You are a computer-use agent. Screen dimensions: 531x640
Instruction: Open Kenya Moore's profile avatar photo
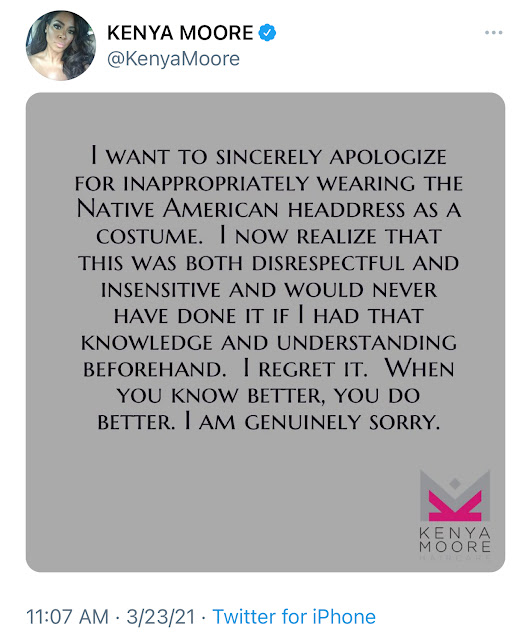[x=61, y=45]
